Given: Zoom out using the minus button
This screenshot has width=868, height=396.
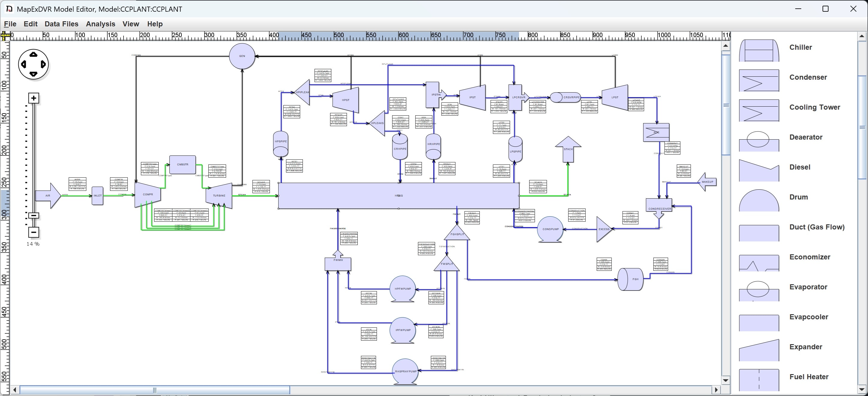Looking at the screenshot, I should pyautogui.click(x=34, y=232).
